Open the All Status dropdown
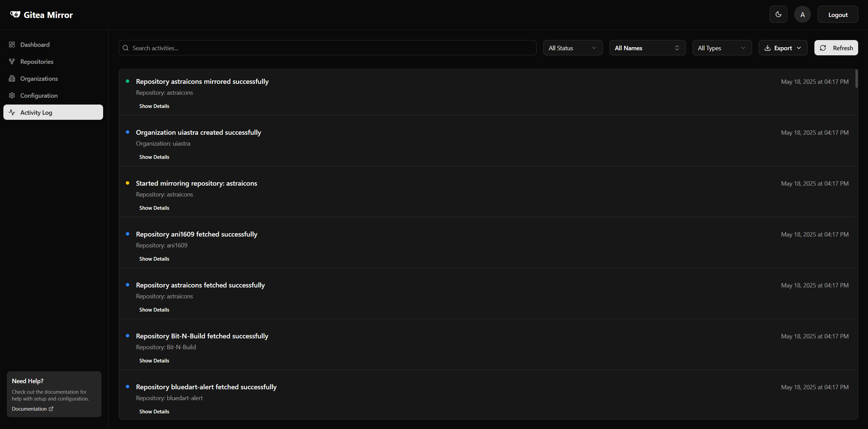Viewport: 868px width, 429px height. [573, 48]
